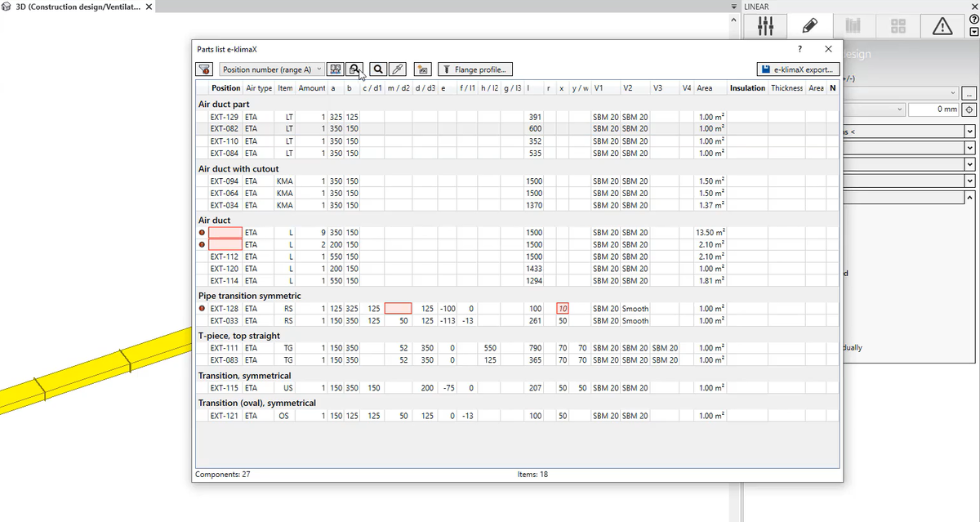980x522 pixels.
Task: Click the e-klimaX export... button
Action: pos(798,69)
